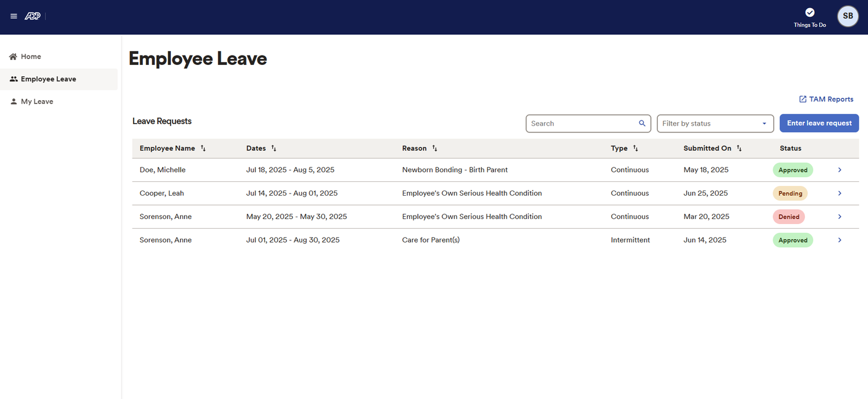Image resolution: width=868 pixels, height=399 pixels.
Task: Expand Leah Cooper's pending leave request
Action: tap(840, 193)
